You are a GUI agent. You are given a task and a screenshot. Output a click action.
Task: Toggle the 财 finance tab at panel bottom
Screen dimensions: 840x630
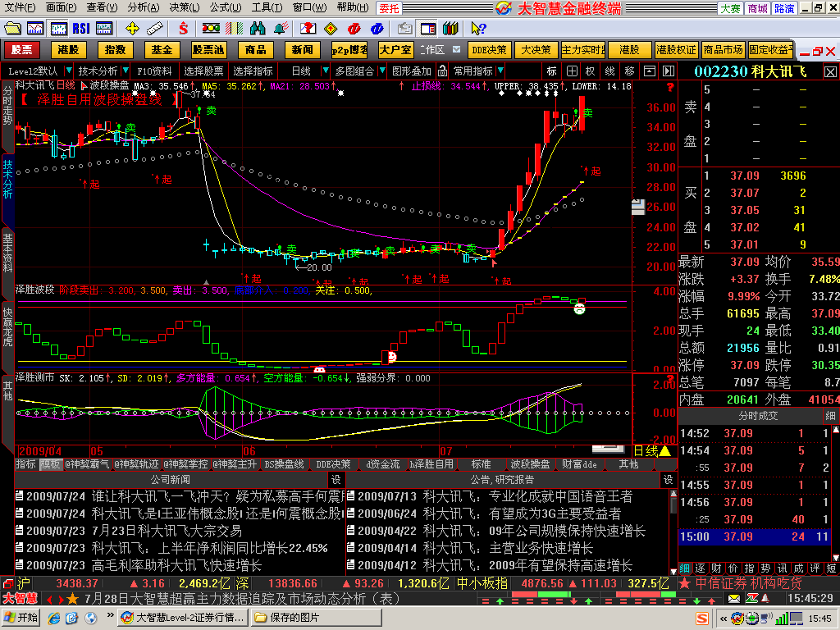pos(716,568)
